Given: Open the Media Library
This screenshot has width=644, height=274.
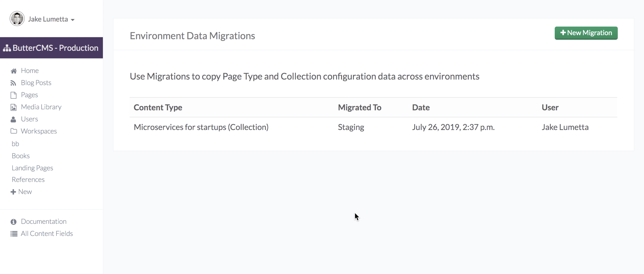Looking at the screenshot, I should [41, 107].
